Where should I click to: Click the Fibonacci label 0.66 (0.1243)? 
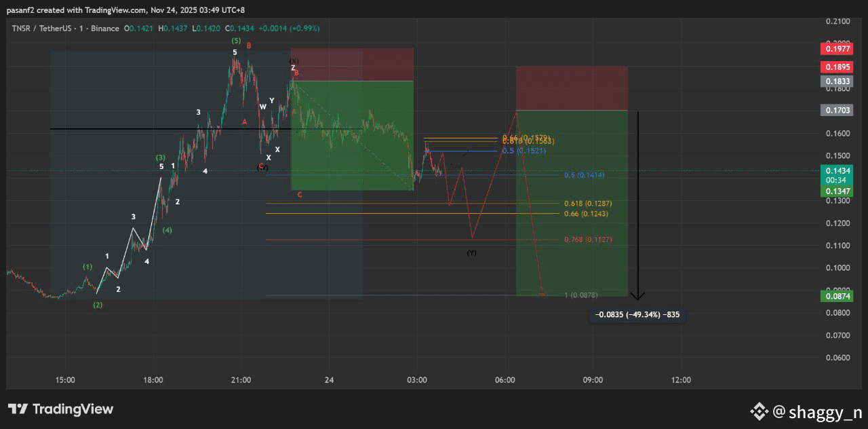(586, 214)
